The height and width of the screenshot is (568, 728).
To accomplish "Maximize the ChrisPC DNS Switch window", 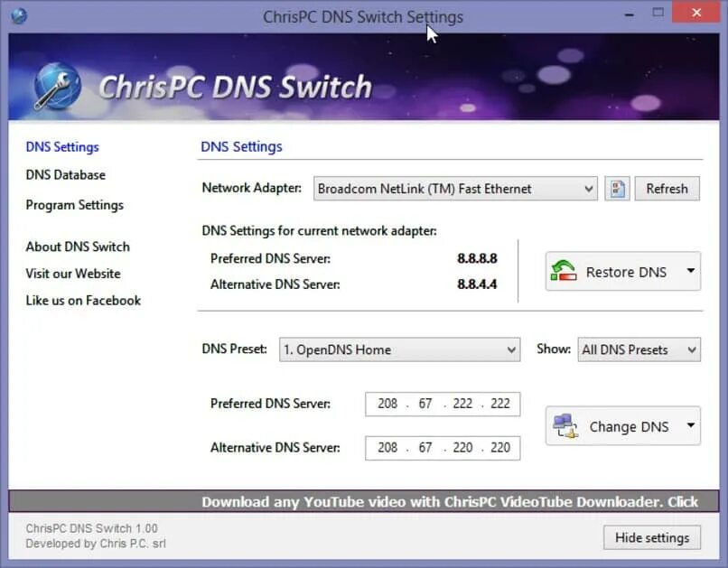I will tap(658, 13).
